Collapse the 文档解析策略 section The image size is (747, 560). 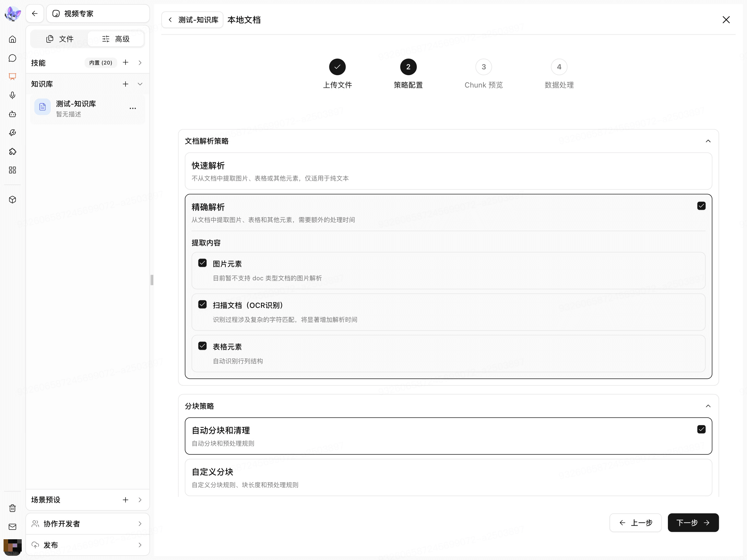click(708, 141)
